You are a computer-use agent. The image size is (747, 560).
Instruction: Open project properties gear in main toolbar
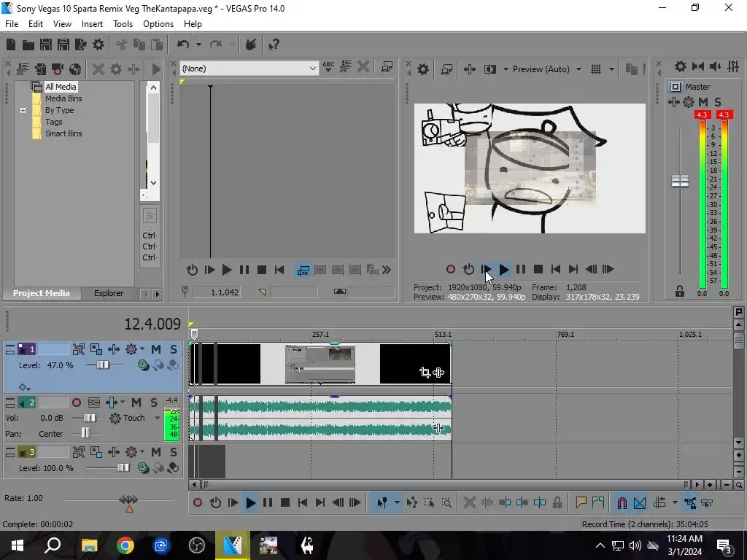point(98,44)
